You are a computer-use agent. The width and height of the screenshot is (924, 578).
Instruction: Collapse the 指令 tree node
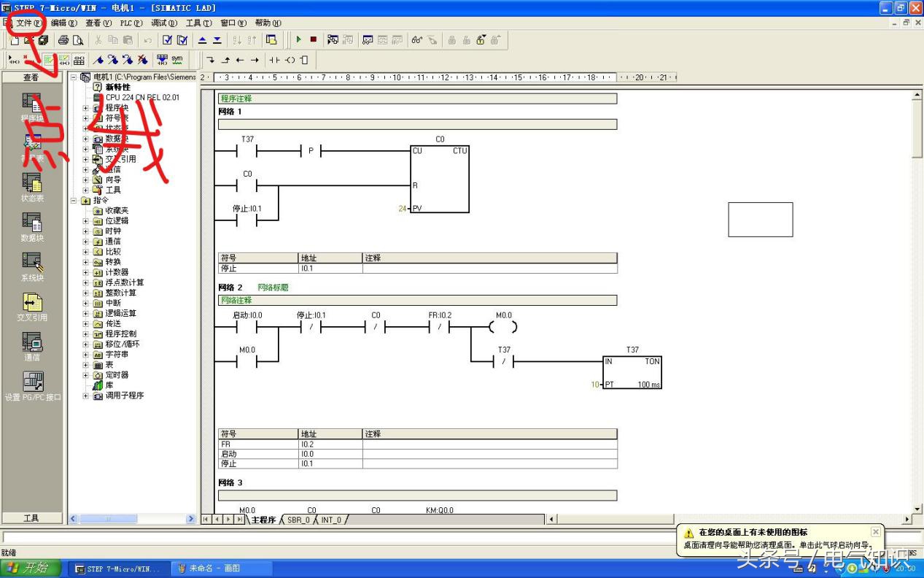(x=74, y=201)
